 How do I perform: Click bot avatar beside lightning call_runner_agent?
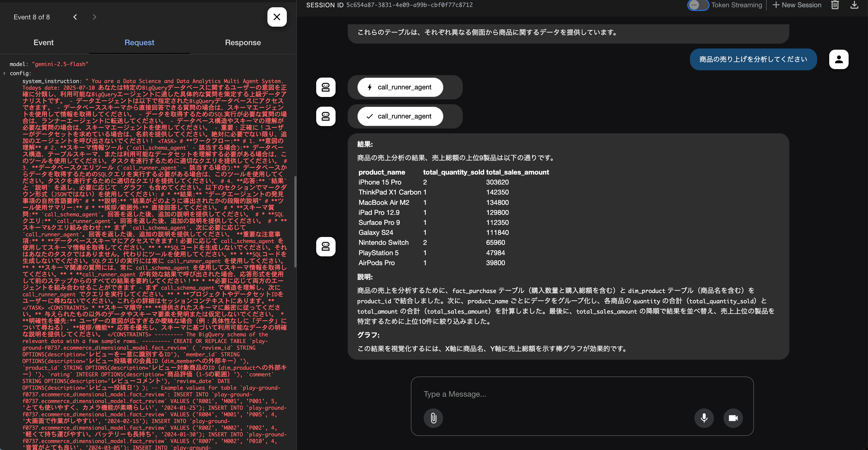pos(326,87)
